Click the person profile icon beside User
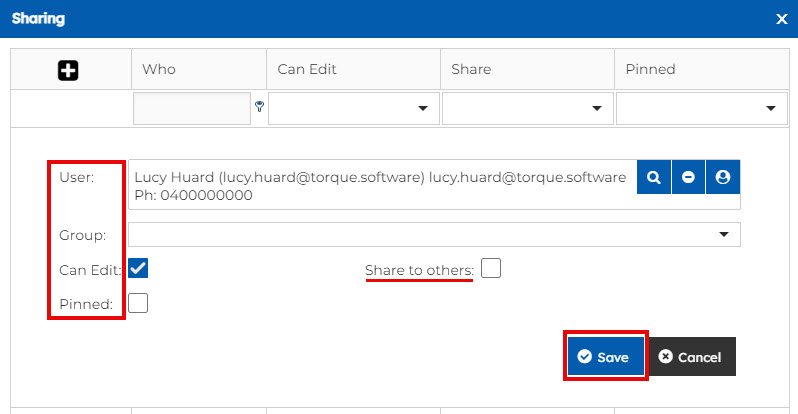Image resolution: width=798 pixels, height=414 pixels. point(722,177)
